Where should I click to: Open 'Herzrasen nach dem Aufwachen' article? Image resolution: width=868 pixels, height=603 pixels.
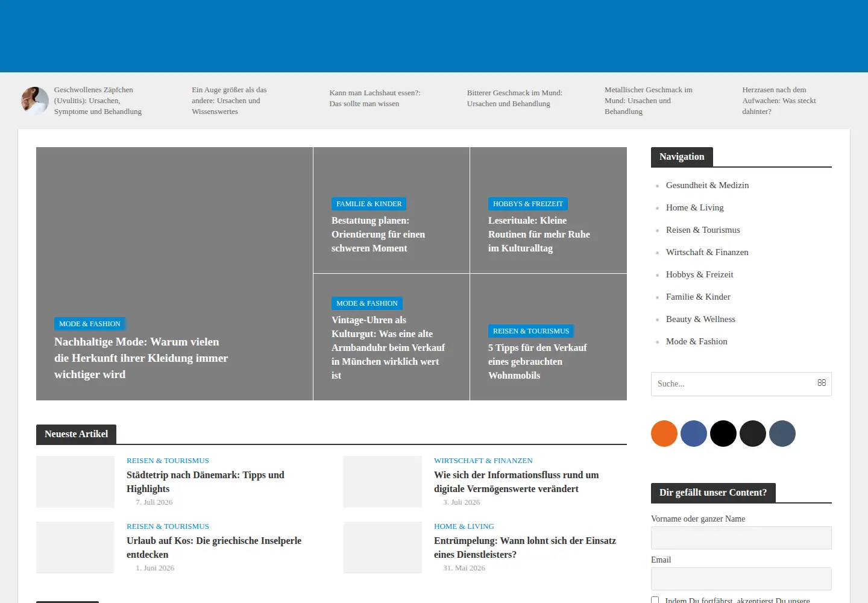[779, 101]
